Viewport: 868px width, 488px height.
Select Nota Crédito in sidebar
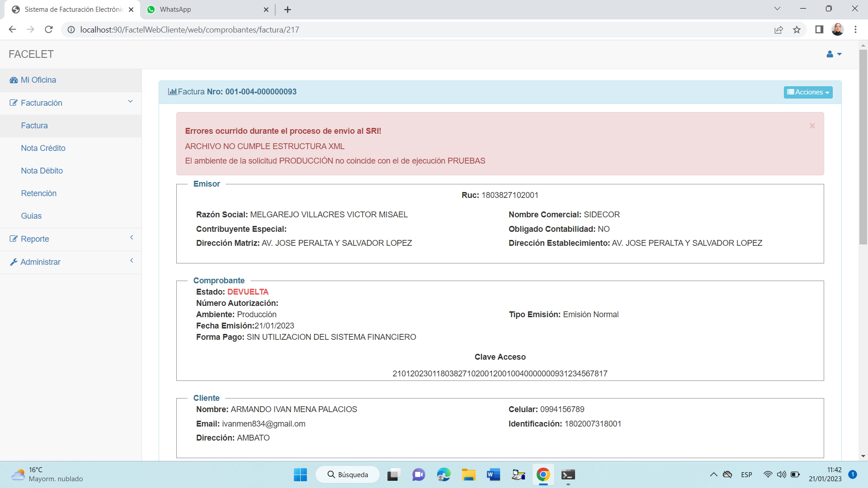tap(43, 148)
